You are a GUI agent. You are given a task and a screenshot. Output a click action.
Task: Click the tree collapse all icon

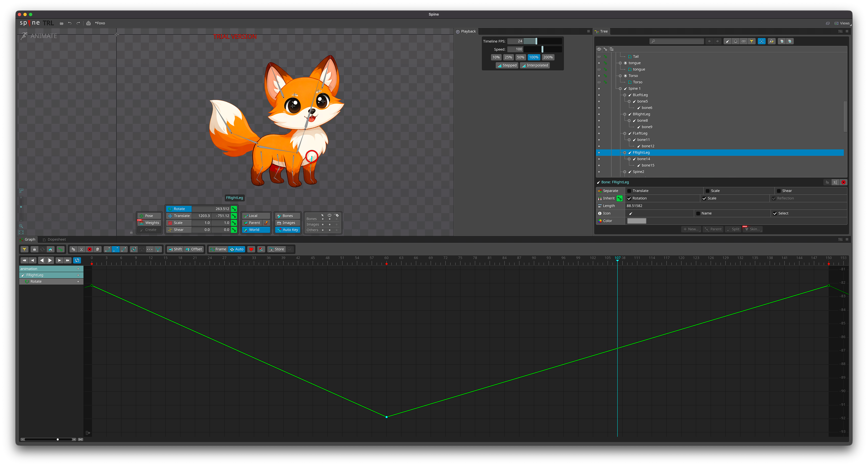click(x=782, y=41)
